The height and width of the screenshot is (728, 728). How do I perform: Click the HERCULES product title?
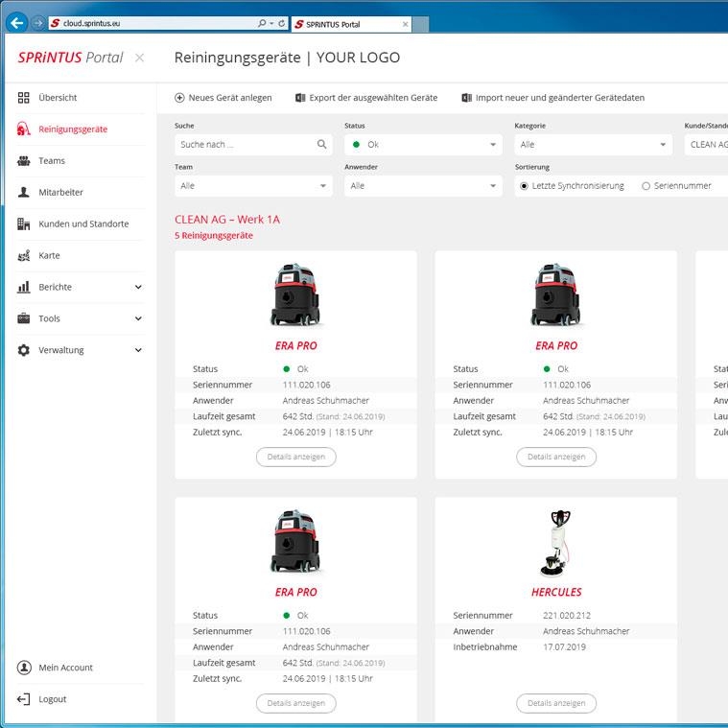coord(556,592)
